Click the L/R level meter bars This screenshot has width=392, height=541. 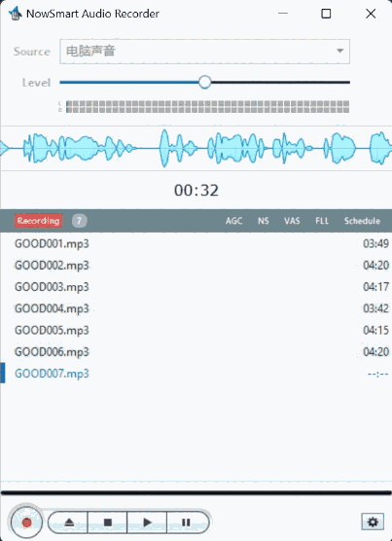click(x=207, y=107)
